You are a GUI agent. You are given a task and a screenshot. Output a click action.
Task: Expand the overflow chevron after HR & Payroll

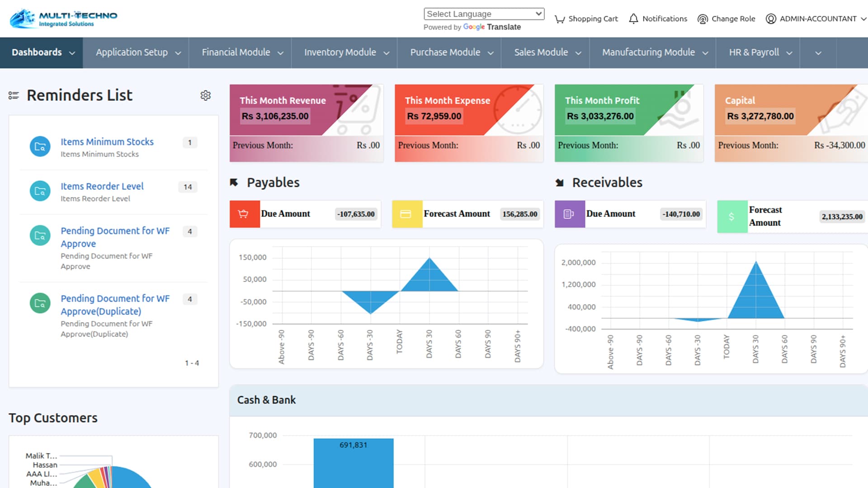[x=818, y=53]
